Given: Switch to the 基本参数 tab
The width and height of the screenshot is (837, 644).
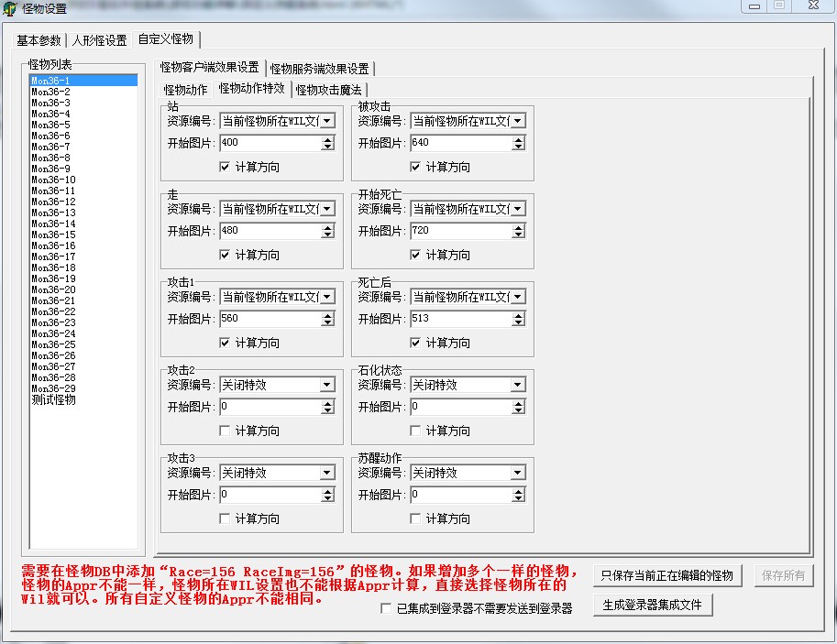Looking at the screenshot, I should coord(39,40).
